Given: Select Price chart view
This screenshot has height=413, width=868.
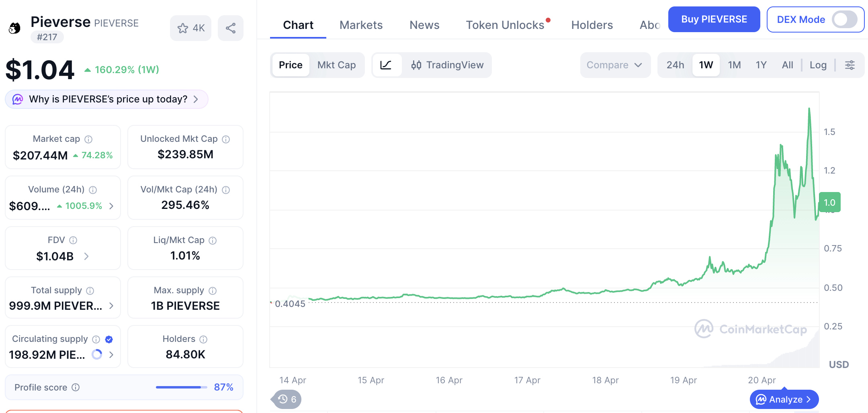Looking at the screenshot, I should point(291,65).
